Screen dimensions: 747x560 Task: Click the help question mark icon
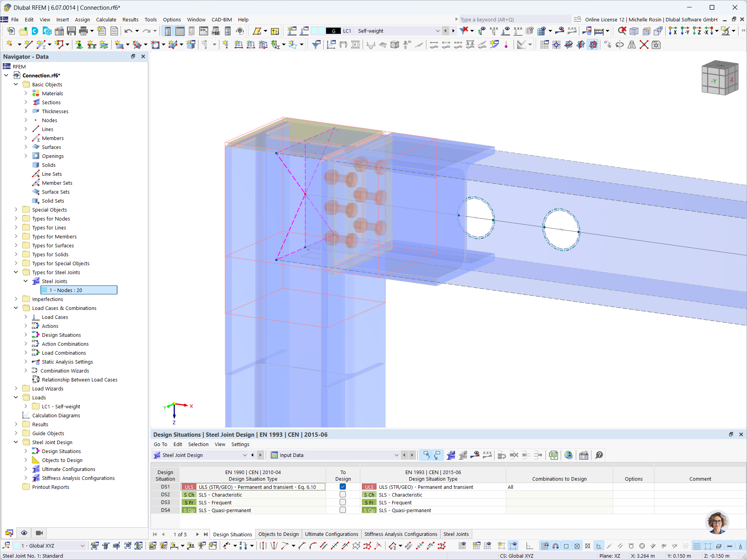[x=599, y=455]
